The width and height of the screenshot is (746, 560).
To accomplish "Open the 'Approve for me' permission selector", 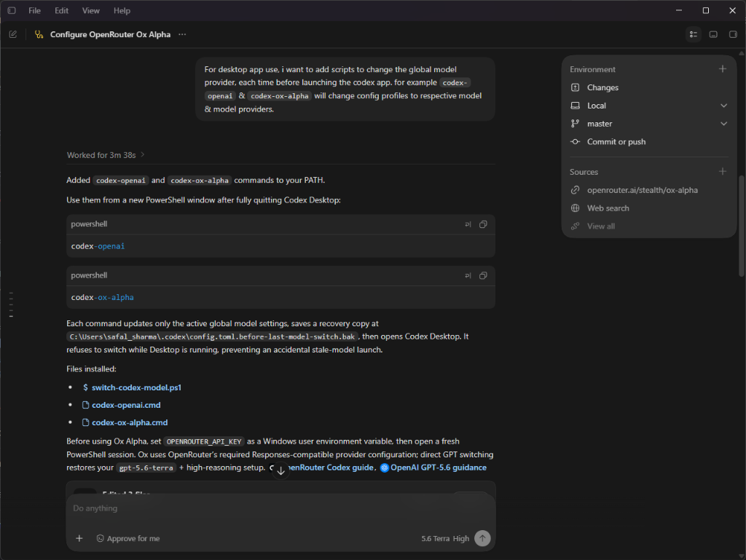I will [x=128, y=539].
